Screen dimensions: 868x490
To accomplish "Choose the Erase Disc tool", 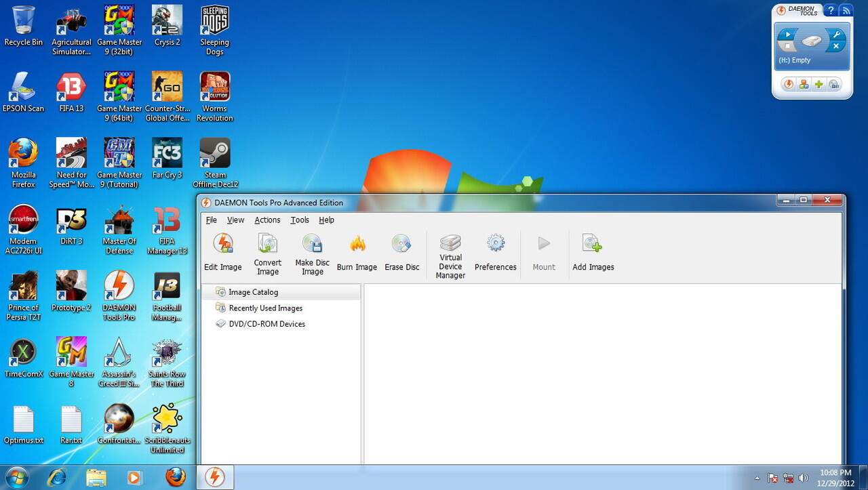I will click(402, 253).
